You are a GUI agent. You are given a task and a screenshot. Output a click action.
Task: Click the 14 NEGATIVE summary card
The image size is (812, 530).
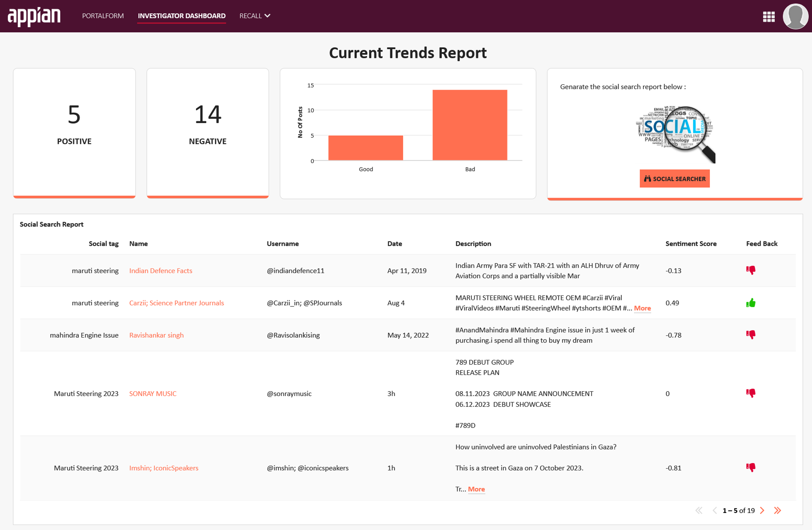(208, 133)
